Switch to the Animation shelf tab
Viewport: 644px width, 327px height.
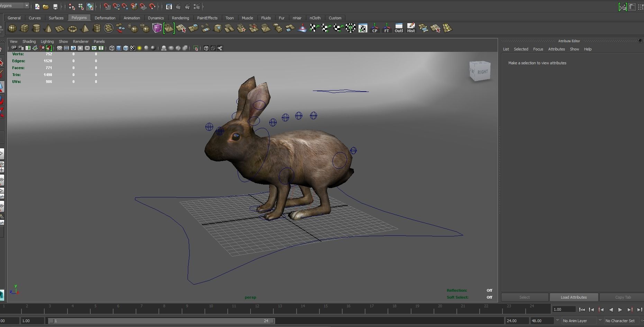tap(132, 18)
